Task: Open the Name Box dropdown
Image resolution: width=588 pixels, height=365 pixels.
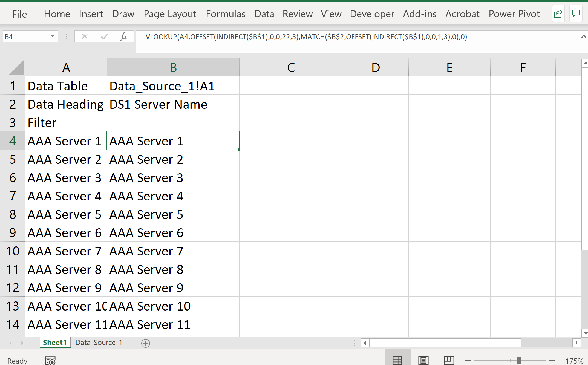Action: (x=53, y=36)
